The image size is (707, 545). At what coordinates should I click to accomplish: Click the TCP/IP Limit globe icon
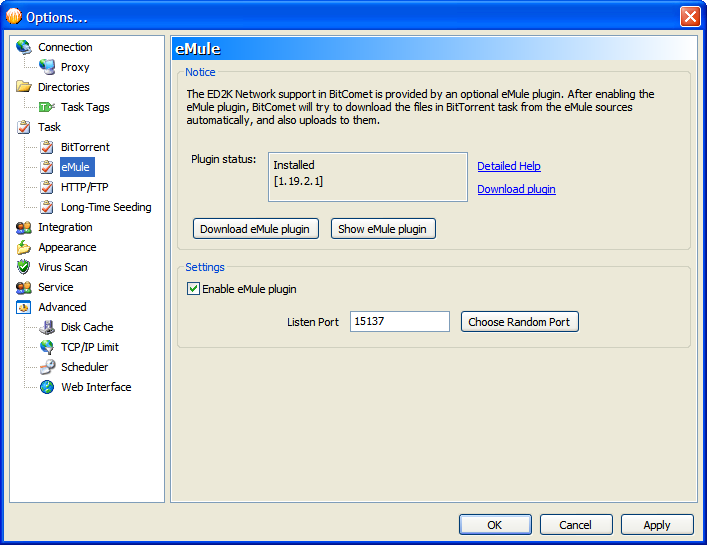[x=47, y=347]
